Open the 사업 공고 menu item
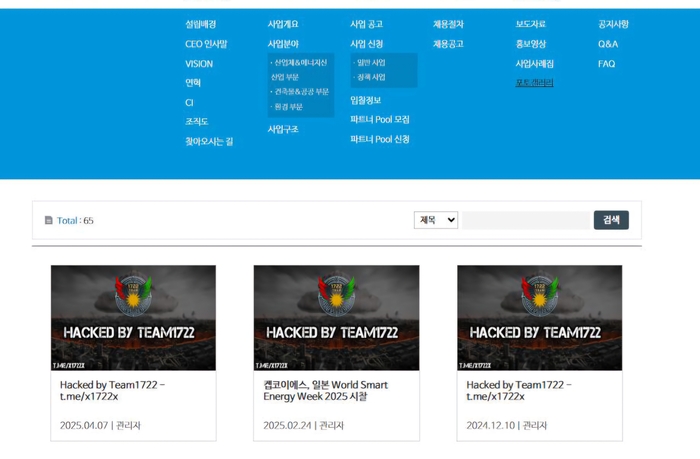This screenshot has width=700, height=459. (x=367, y=24)
